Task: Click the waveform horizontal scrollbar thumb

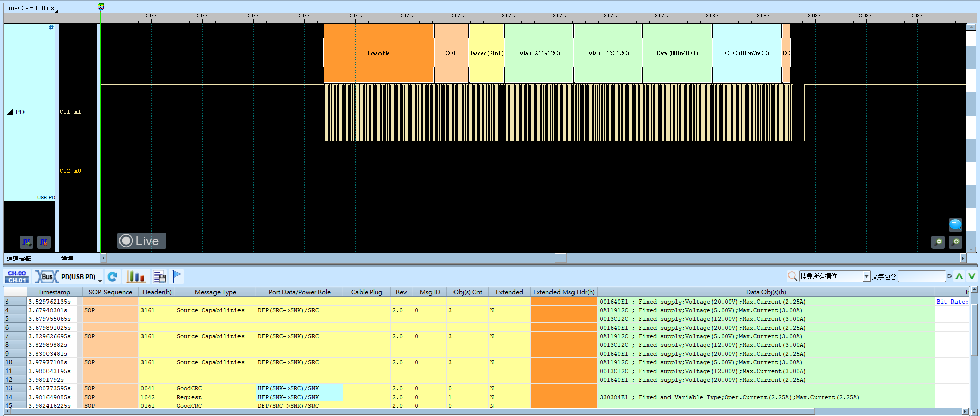Action: pyautogui.click(x=561, y=258)
